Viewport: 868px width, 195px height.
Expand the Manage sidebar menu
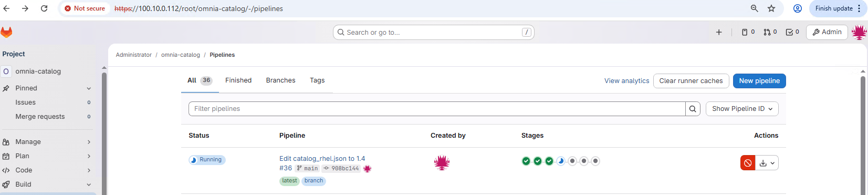[x=48, y=142]
